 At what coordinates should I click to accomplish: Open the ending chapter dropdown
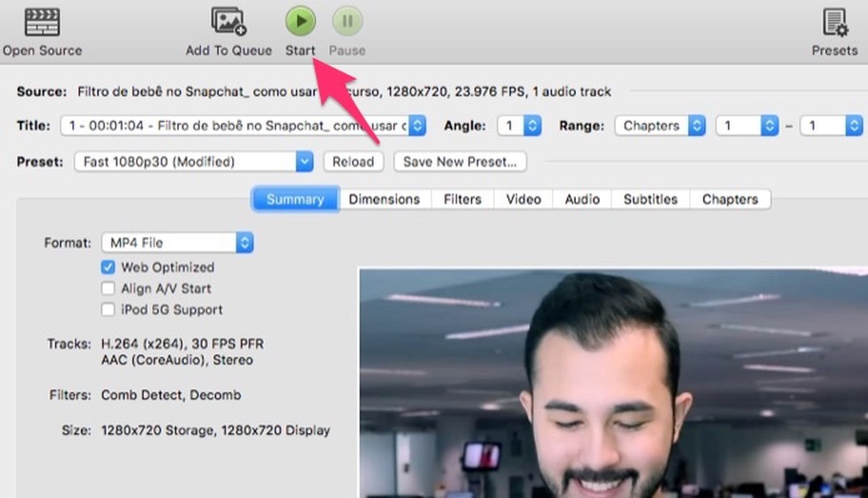pos(831,126)
